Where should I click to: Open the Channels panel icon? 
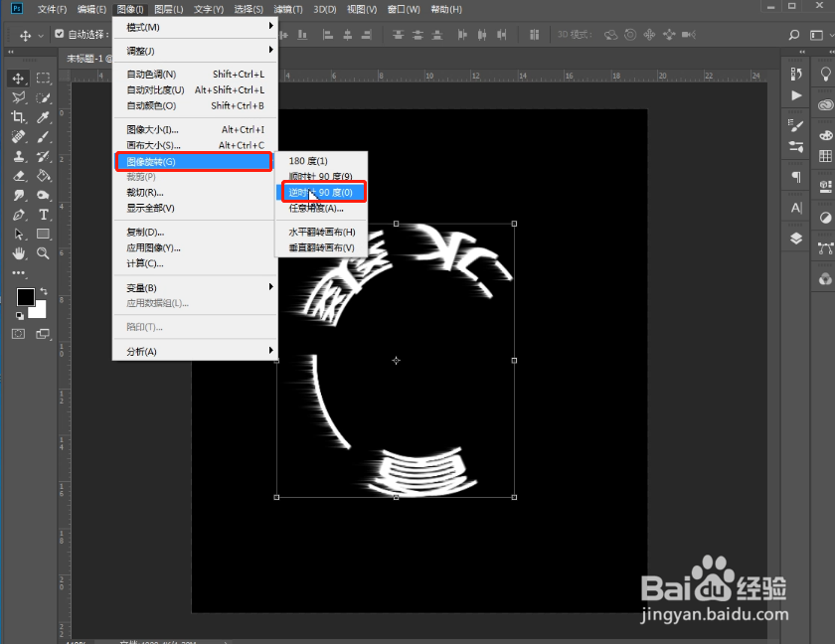(825, 279)
